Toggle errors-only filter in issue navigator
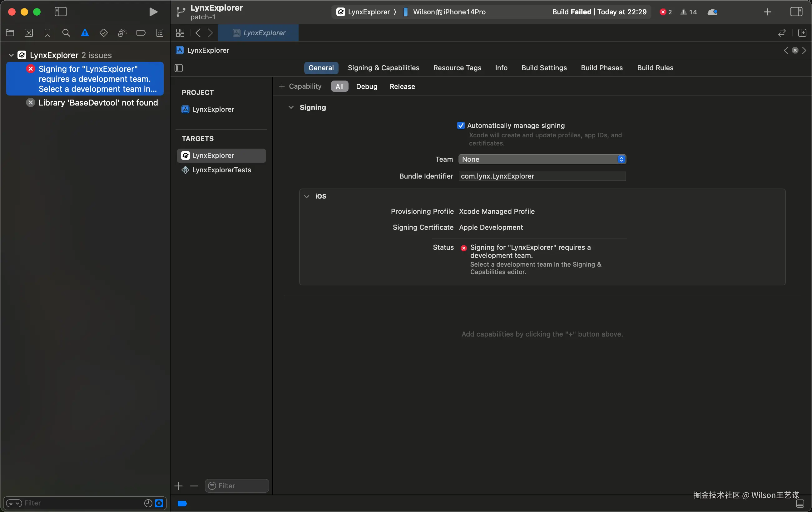The width and height of the screenshot is (812, 512). pyautogui.click(x=159, y=503)
